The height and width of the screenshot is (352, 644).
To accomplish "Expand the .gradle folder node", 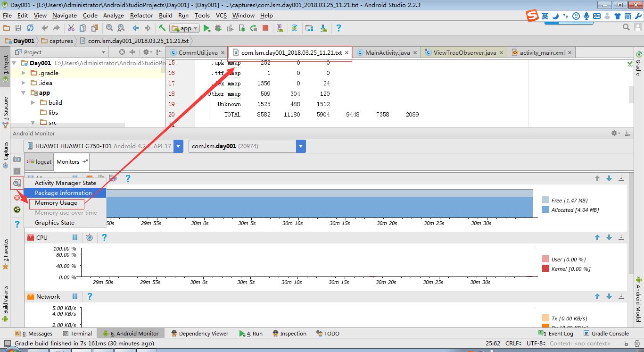I will [x=24, y=73].
